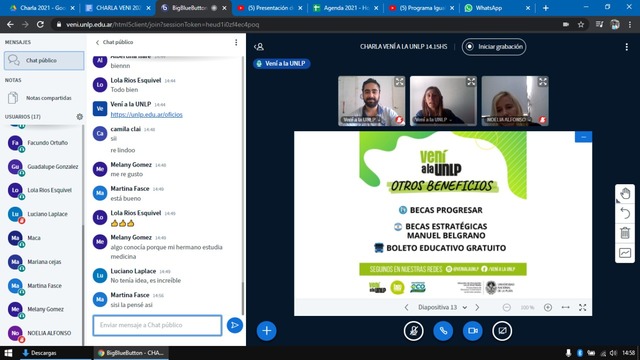The image size is (640, 360).
Task: Switch to WhatsApp tab
Action: point(496,8)
